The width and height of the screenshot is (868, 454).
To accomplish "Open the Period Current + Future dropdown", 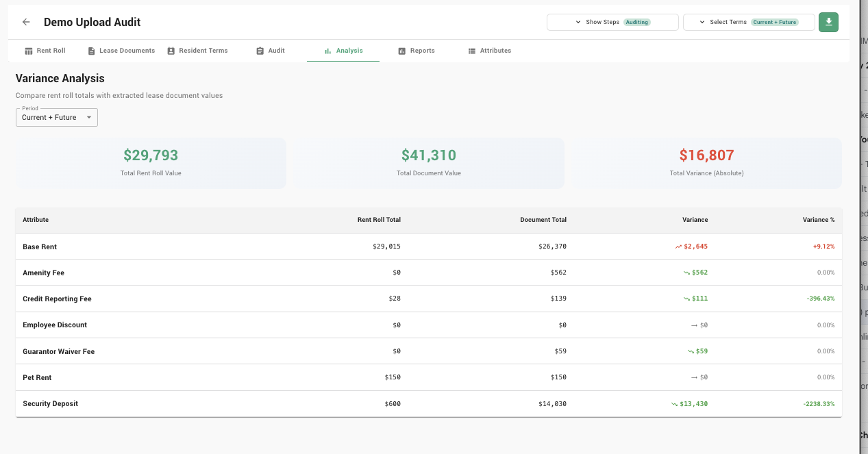I will (57, 117).
